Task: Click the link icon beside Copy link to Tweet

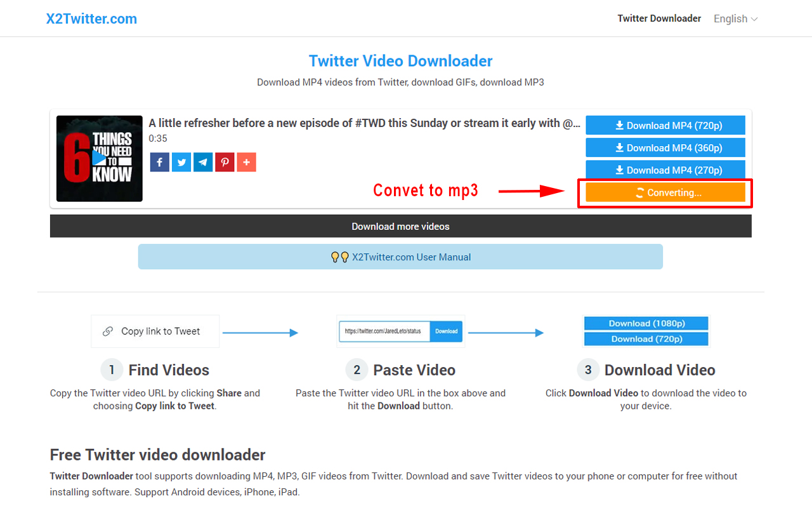Action: [109, 331]
